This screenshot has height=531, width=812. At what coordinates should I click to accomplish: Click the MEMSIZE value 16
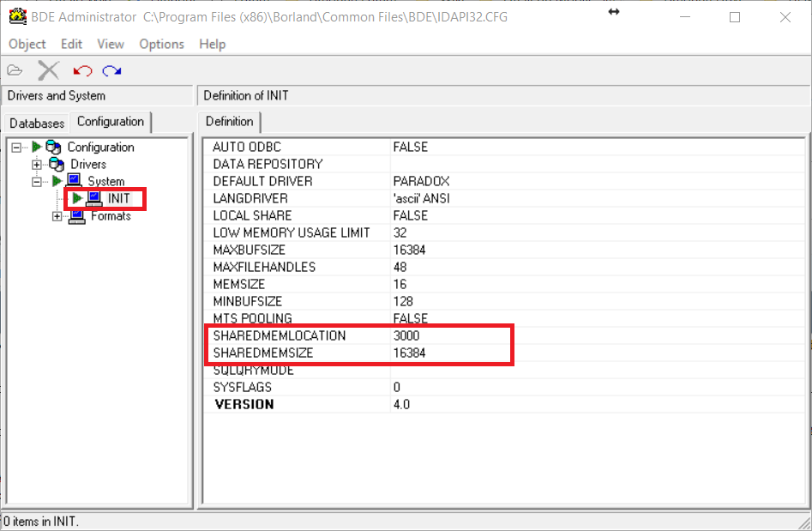400,284
